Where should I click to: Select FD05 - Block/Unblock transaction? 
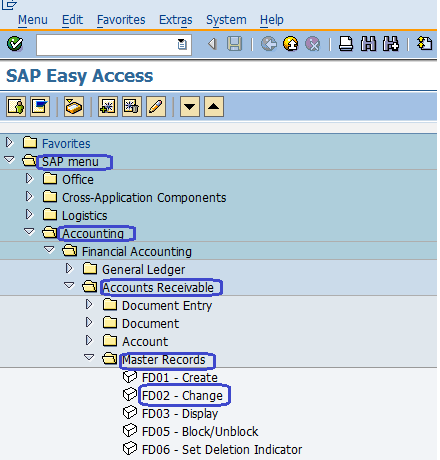(200, 432)
